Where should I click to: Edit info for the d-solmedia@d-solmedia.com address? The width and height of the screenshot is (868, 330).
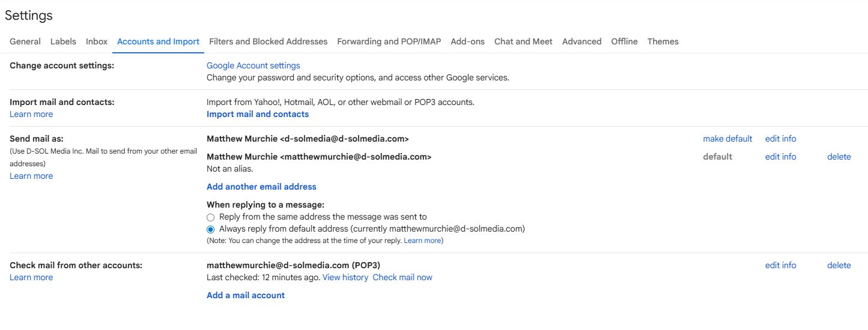coord(780,139)
